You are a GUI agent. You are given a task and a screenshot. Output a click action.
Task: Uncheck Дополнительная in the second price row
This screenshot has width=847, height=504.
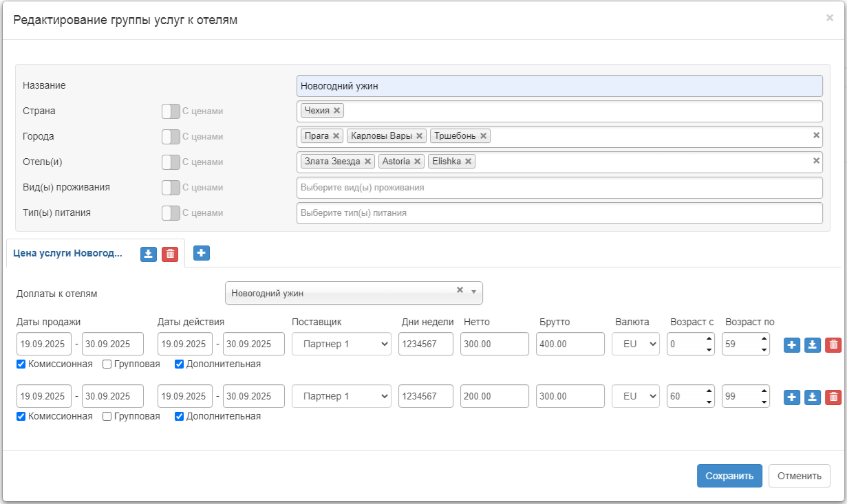tap(180, 416)
